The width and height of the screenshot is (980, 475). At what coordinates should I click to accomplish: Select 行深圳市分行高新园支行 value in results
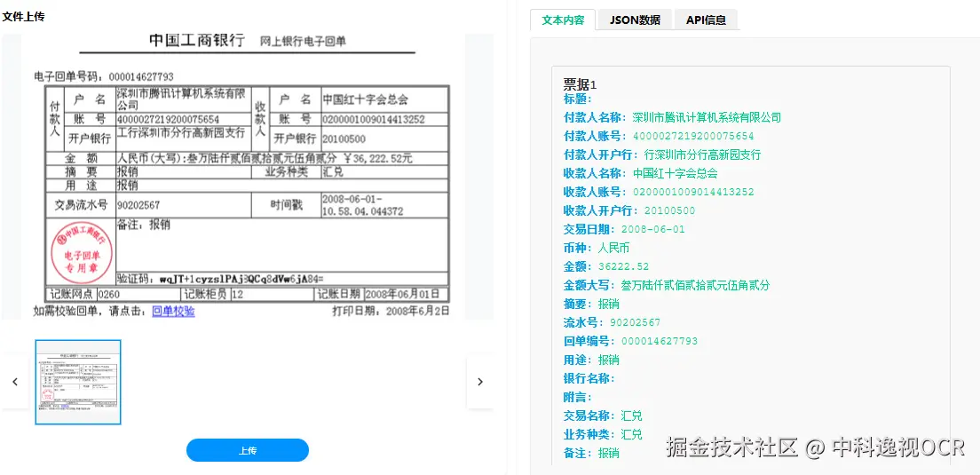[x=702, y=154]
